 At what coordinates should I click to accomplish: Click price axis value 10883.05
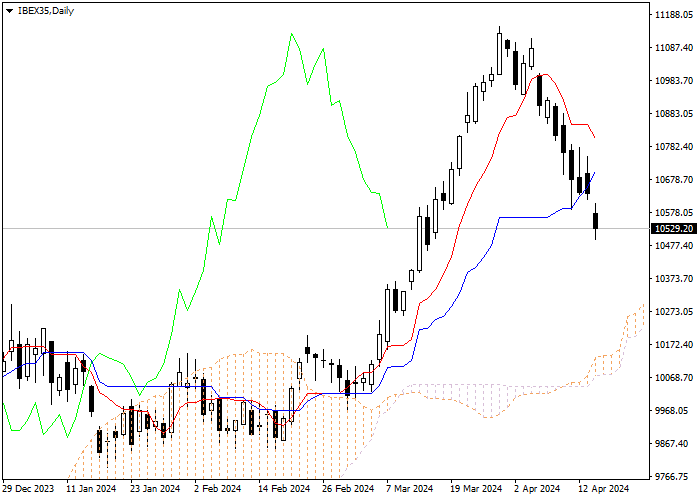coord(674,114)
